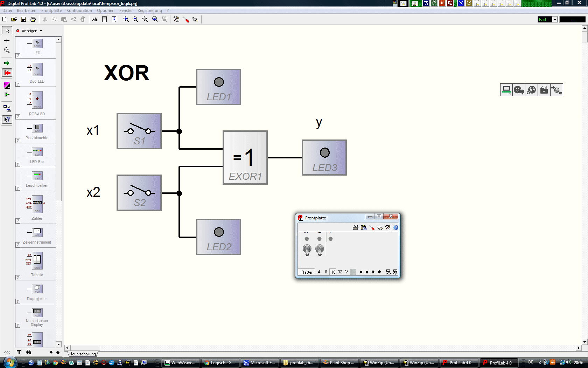Insert text with the 'ab|' tool
This screenshot has width=588, height=368.
pyautogui.click(x=95, y=19)
